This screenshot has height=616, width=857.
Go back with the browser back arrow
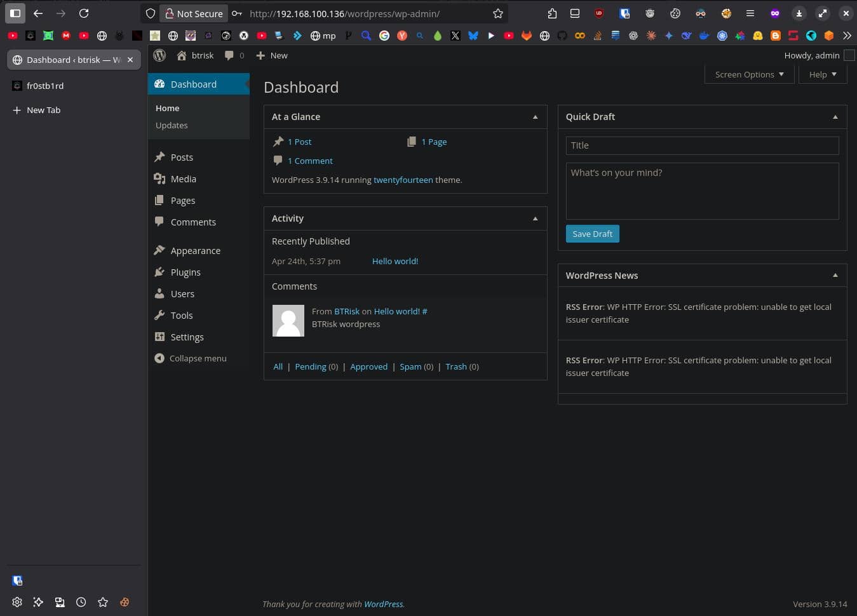coord(38,13)
